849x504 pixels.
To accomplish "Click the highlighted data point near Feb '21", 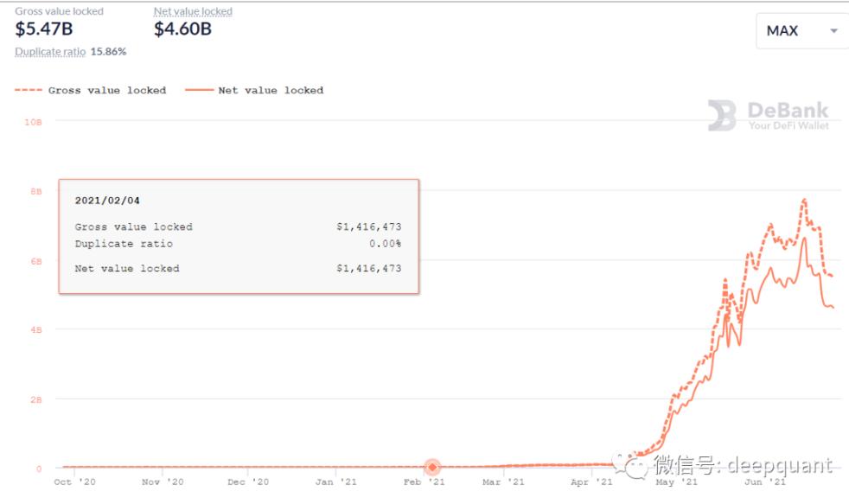I will pos(432,467).
